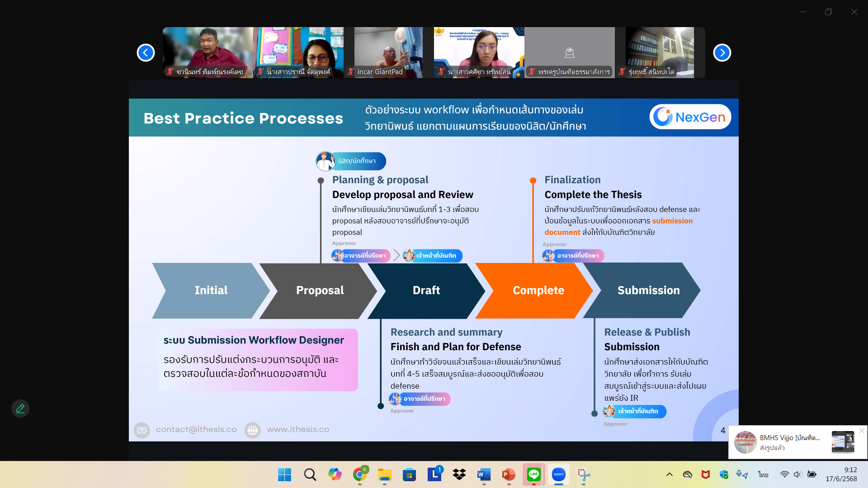
Task: Click the contact@ithesis.co email text
Action: (x=196, y=430)
